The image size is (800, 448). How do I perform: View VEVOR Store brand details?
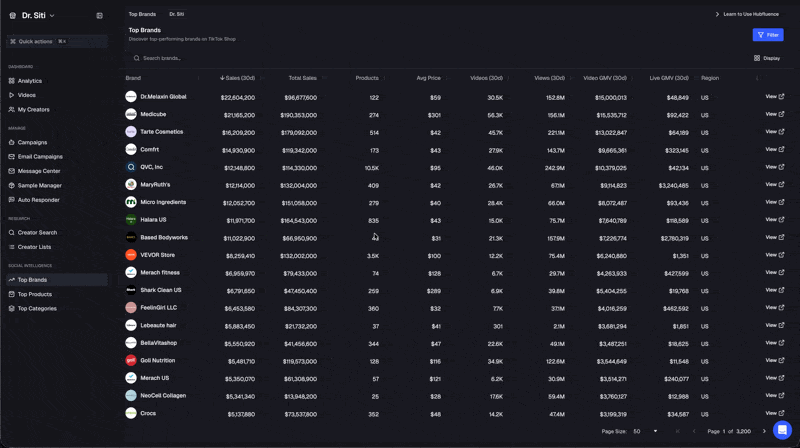(774, 255)
